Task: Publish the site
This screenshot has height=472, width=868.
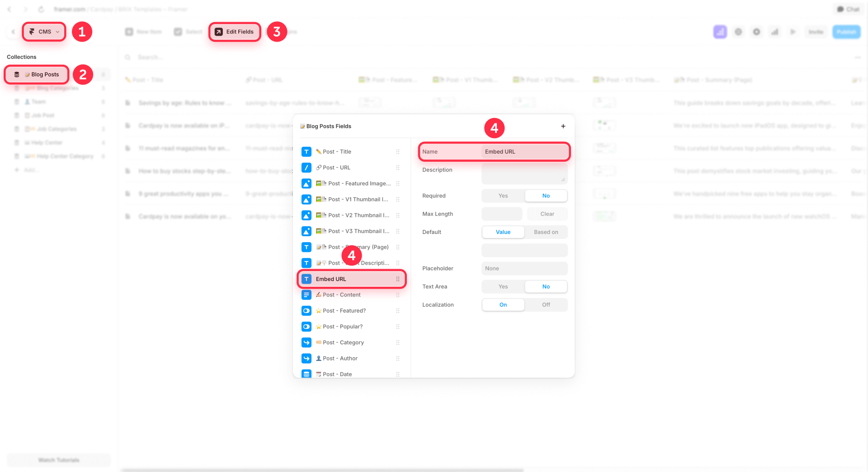Action: coord(846,32)
